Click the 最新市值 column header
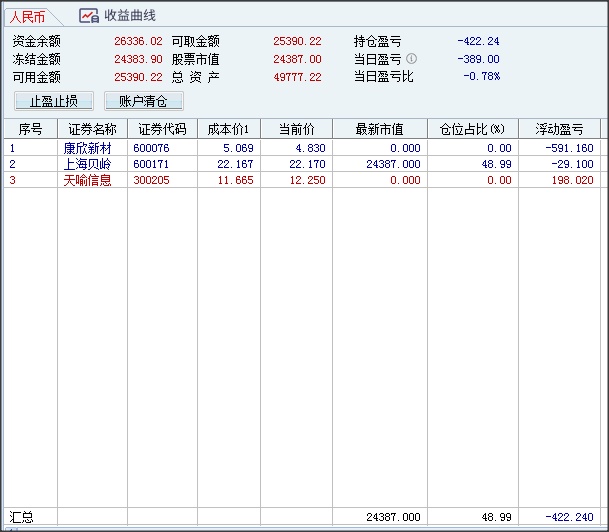 click(x=380, y=129)
